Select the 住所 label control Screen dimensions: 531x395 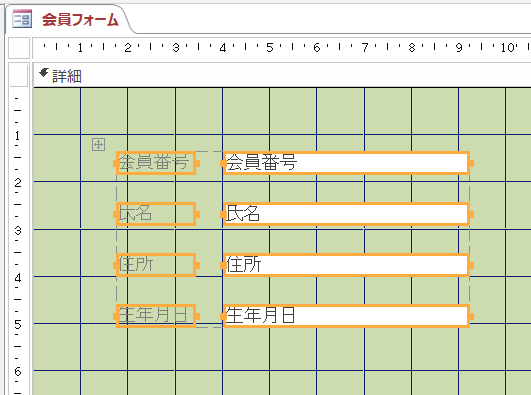[x=156, y=265]
